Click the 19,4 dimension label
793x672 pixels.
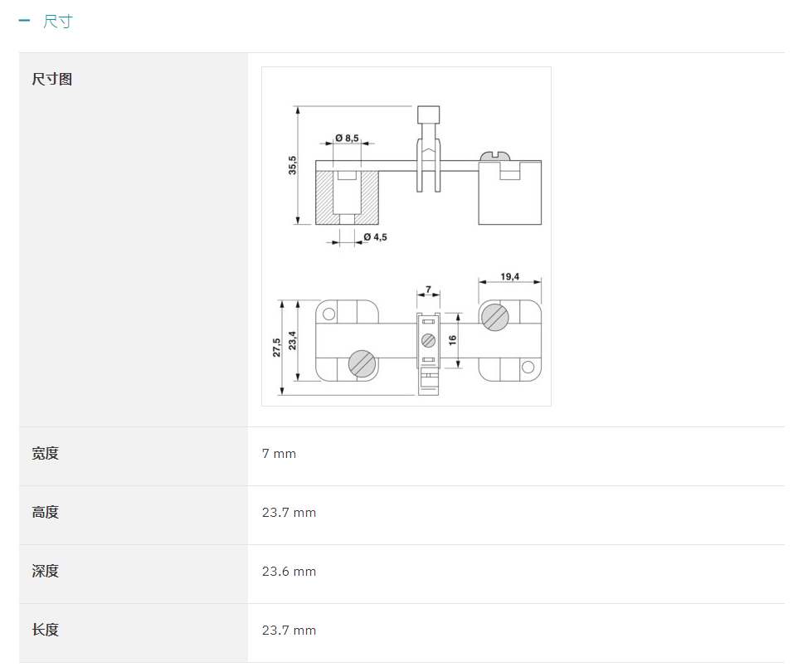point(510,276)
